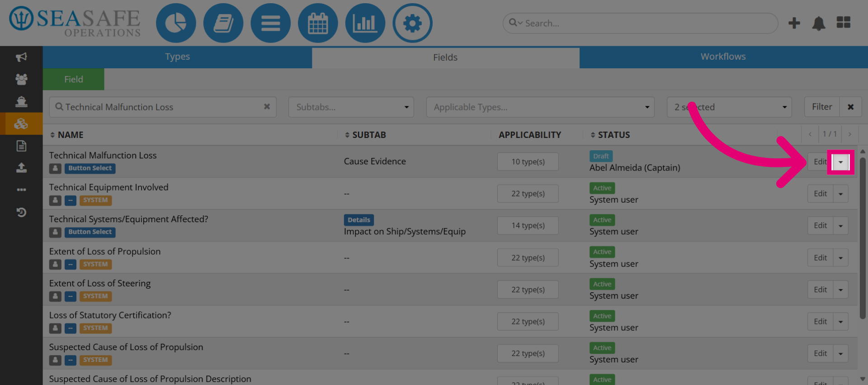Open the logbook notes icon

click(x=223, y=23)
